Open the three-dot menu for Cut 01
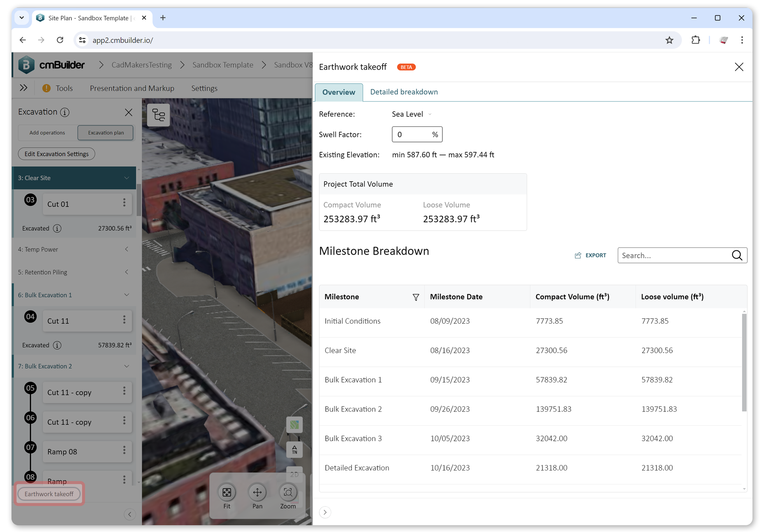The height and width of the screenshot is (532, 762). (124, 202)
